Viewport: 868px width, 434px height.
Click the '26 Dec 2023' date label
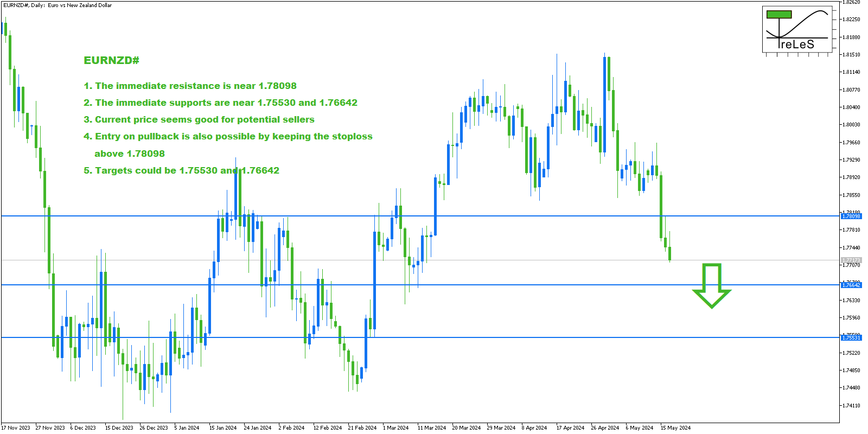coord(154,428)
